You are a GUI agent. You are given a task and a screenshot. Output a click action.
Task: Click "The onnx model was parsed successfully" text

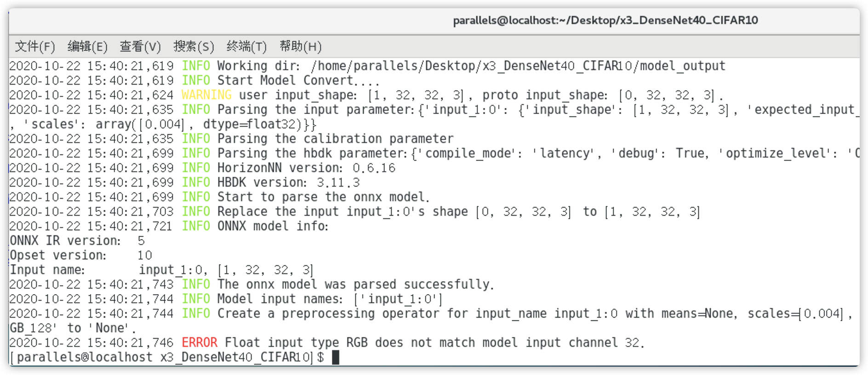(x=355, y=284)
